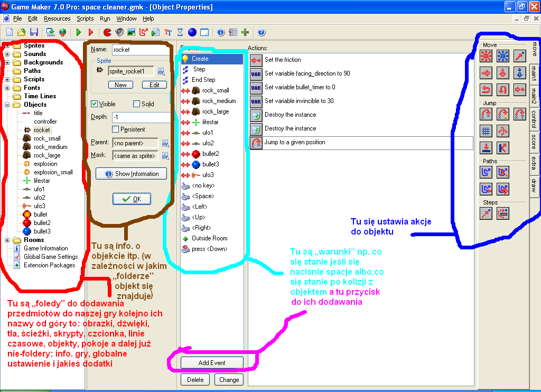Click the object Name text field
Screen dimensions: 541x392
click(139, 50)
